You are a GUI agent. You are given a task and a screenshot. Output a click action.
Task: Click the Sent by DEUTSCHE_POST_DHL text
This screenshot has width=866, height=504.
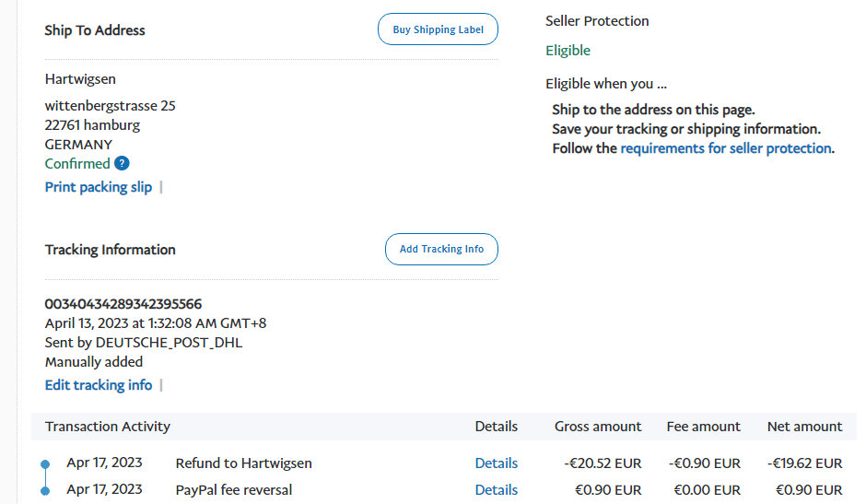click(x=144, y=343)
